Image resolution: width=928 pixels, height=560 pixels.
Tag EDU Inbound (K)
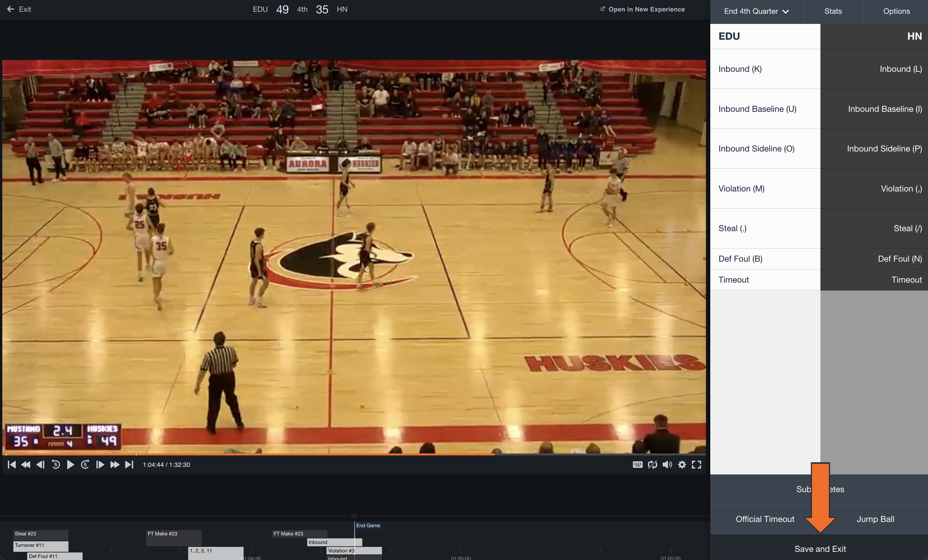(765, 69)
